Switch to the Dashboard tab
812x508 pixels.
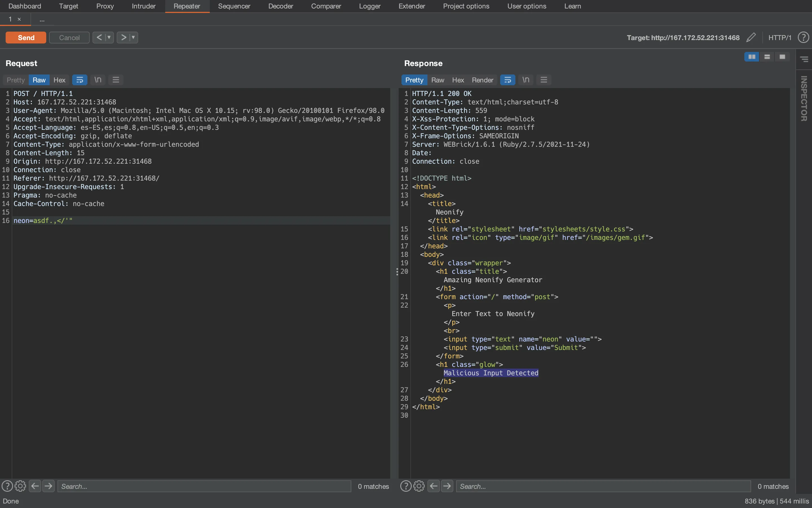[x=25, y=6]
